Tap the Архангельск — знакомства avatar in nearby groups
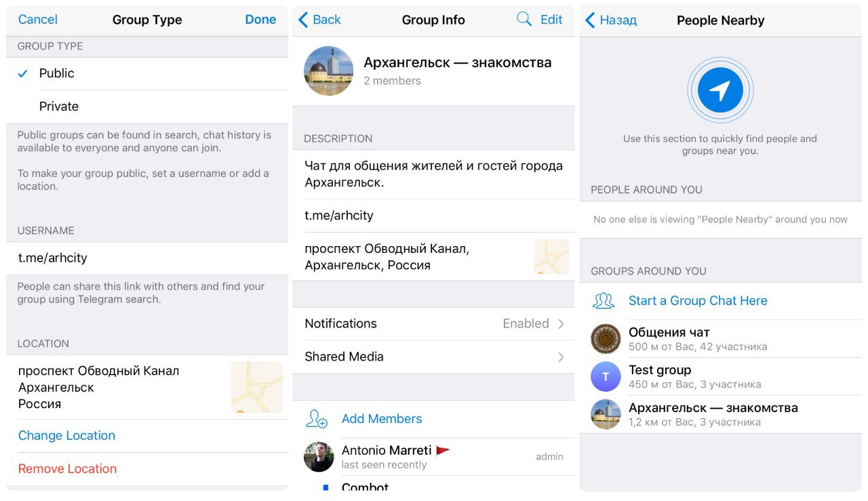868x501 pixels. click(x=606, y=414)
